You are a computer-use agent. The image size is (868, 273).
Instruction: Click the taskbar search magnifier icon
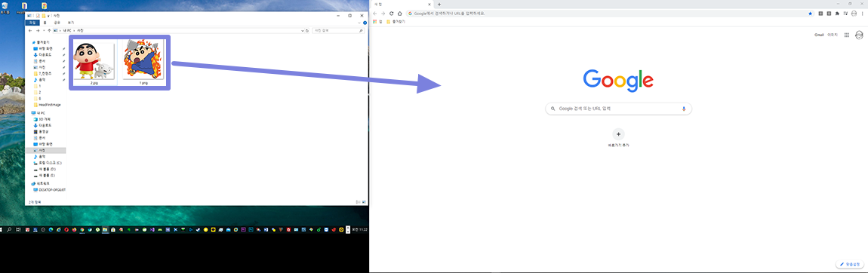(9, 229)
